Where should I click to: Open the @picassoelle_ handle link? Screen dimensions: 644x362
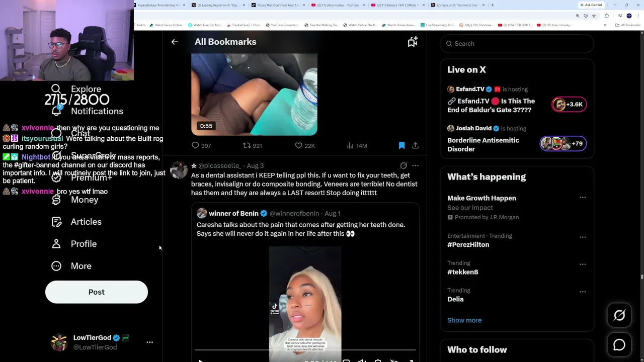219,165
